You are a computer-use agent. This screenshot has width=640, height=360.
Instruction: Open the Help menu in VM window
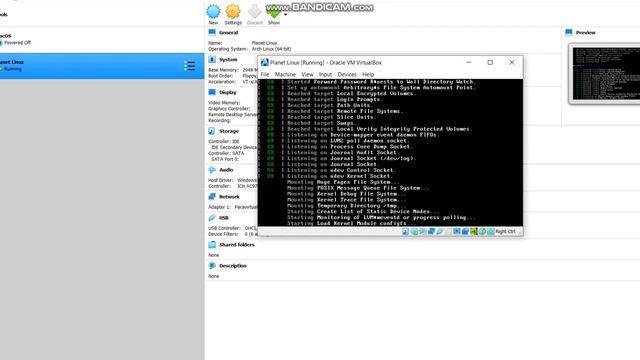coord(368,74)
